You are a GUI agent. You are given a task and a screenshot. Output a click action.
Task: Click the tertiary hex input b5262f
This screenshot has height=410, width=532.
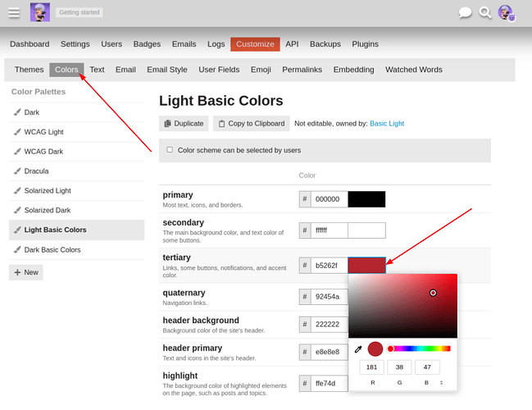pyautogui.click(x=329, y=266)
